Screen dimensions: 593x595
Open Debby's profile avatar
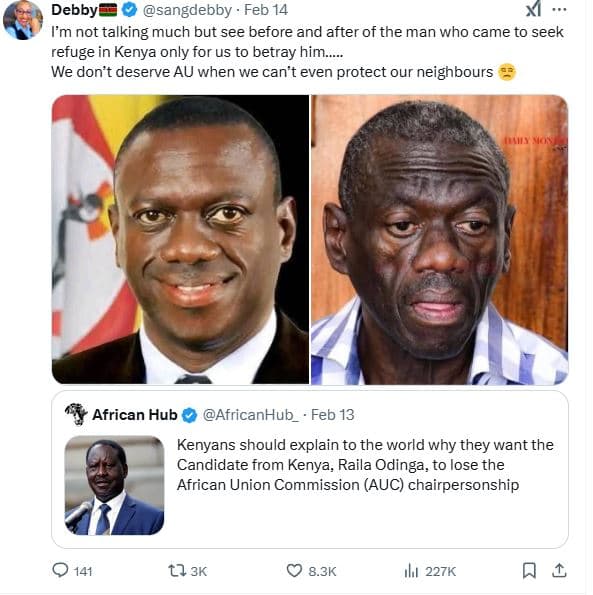(22, 20)
